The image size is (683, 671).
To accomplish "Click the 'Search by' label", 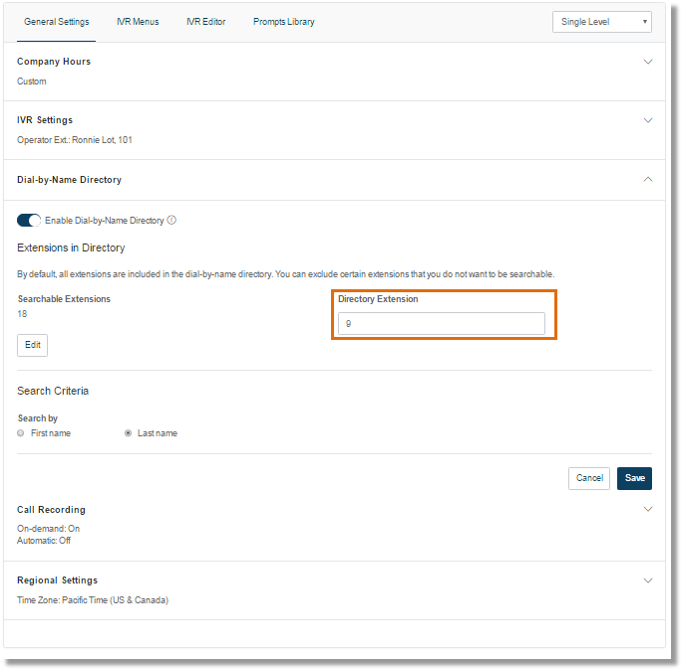I will tap(37, 419).
